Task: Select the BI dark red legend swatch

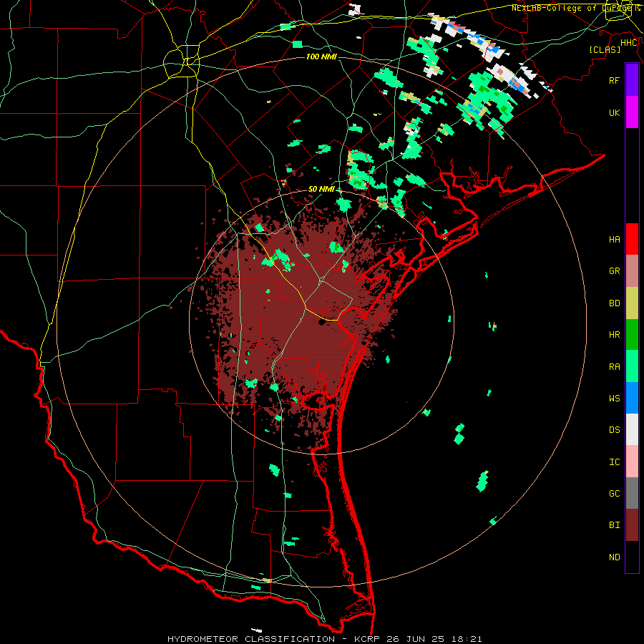Action: click(632, 525)
